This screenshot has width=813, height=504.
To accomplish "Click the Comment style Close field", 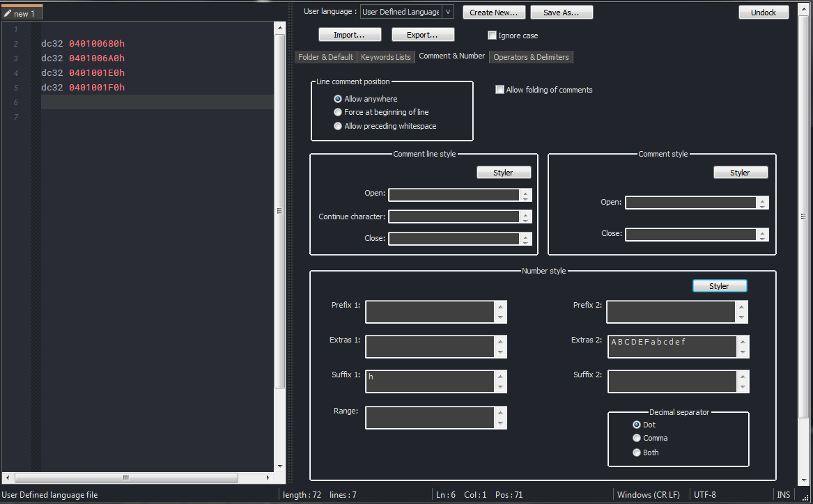I will tap(690, 235).
